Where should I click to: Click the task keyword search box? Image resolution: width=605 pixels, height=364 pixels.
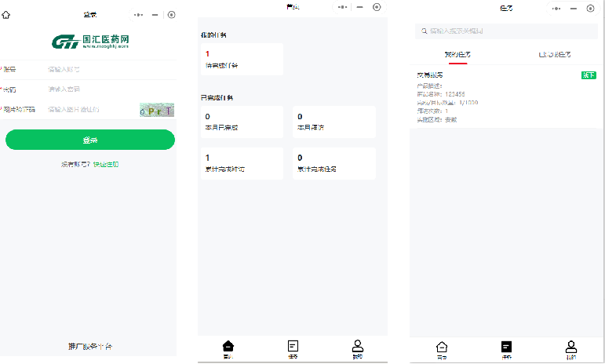coord(506,31)
